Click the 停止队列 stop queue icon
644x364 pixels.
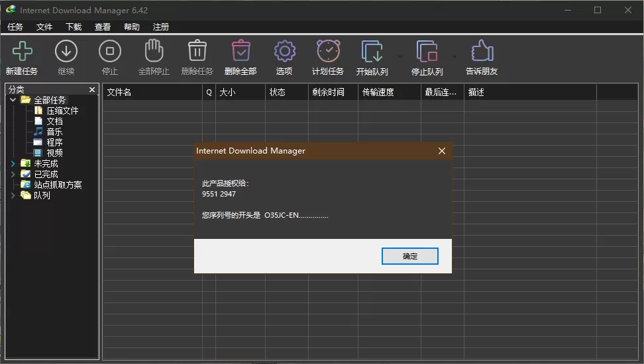pos(427,52)
